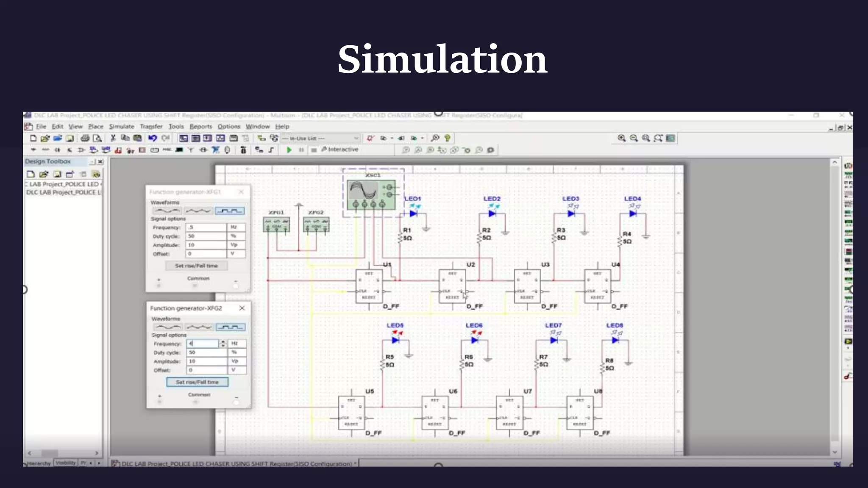The height and width of the screenshot is (488, 868).
Task: Click the Full screen view icon
Action: click(x=670, y=138)
